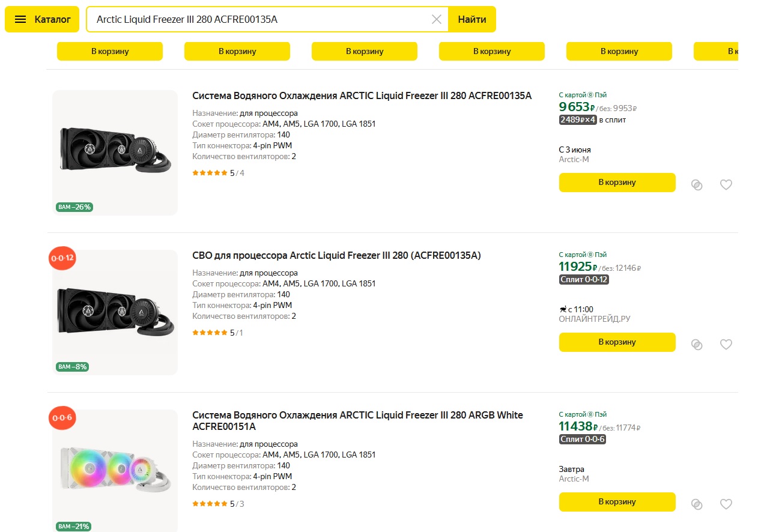
Task: Compare the ОНЛАЙНТРЕЙД.РУ cooler offer
Action: (697, 345)
